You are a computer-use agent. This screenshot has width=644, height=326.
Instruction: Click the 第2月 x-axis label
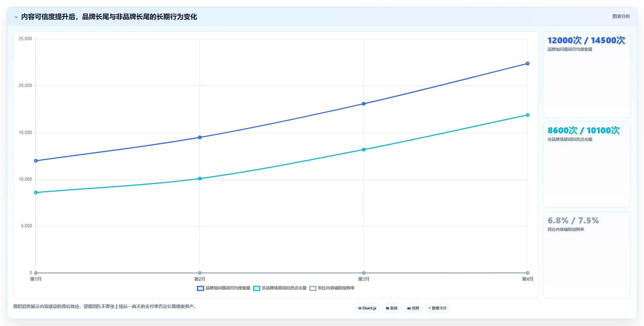click(x=200, y=279)
